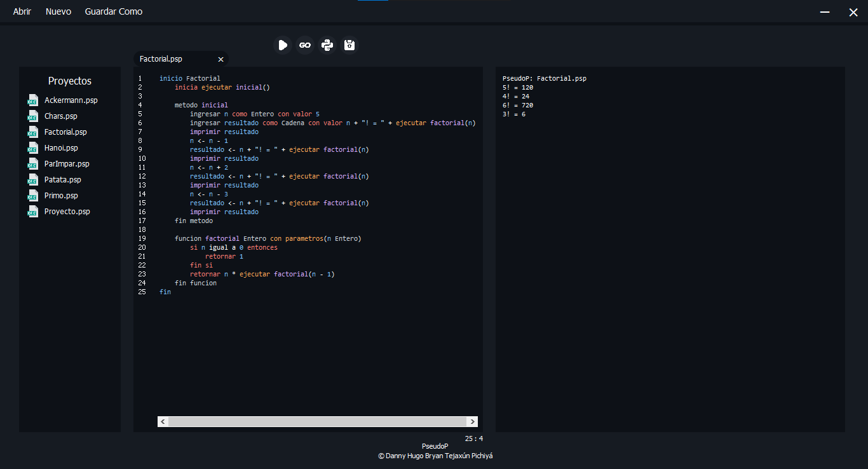Open the Abrir menu
The image size is (868, 469).
22,11
